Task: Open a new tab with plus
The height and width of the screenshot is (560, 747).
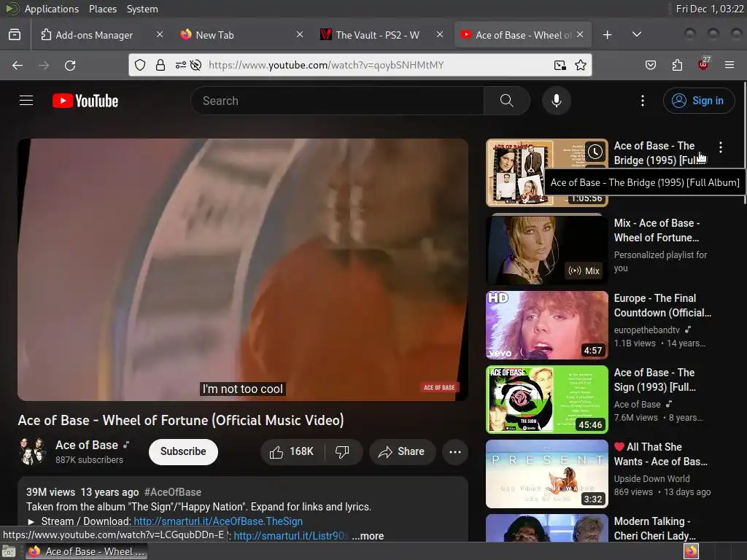Action: pyautogui.click(x=608, y=35)
